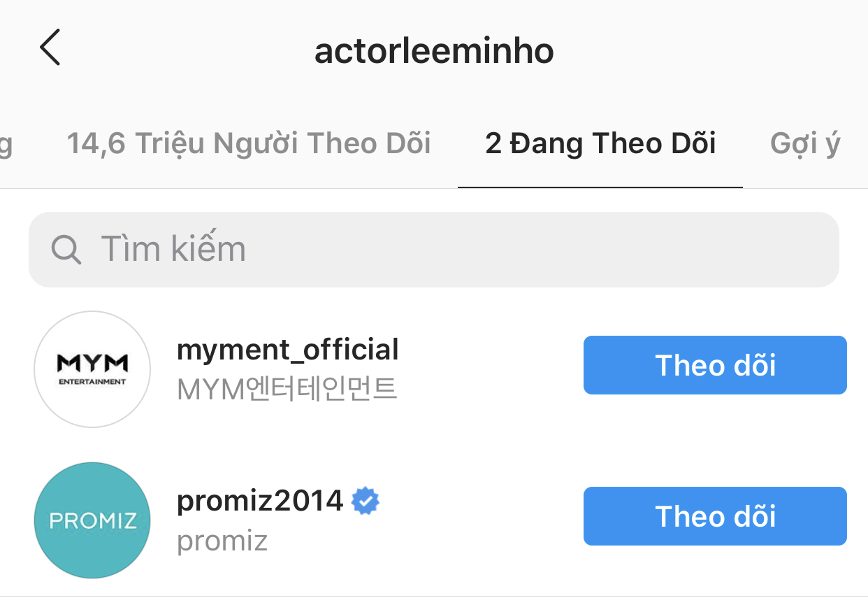
Task: Follow myment_official with Theo dõi button
Action: point(715,365)
